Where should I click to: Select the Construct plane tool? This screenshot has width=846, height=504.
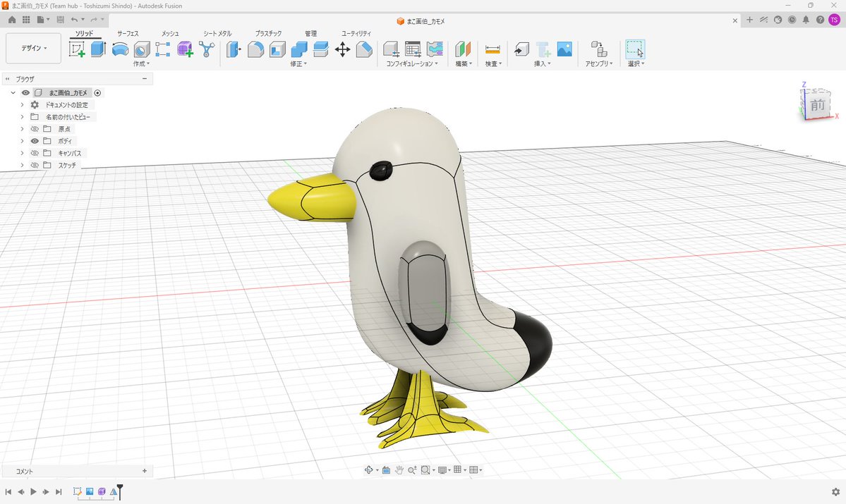[x=463, y=49]
